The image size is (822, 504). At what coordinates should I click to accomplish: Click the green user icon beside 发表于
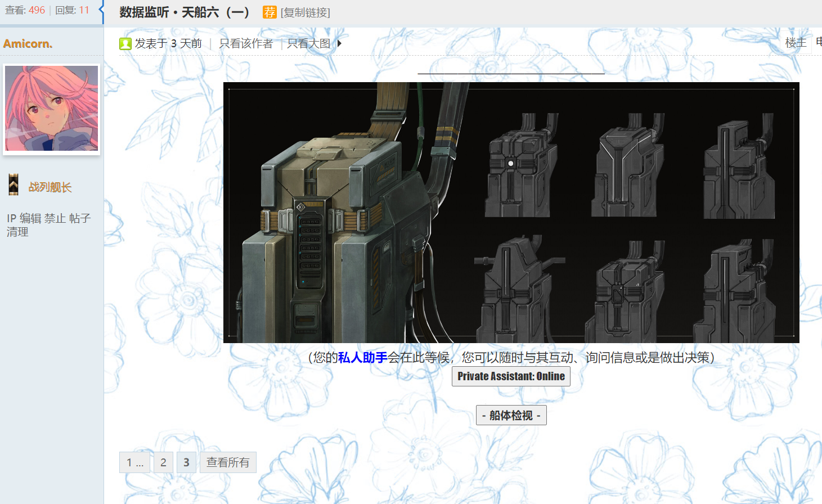pos(125,44)
